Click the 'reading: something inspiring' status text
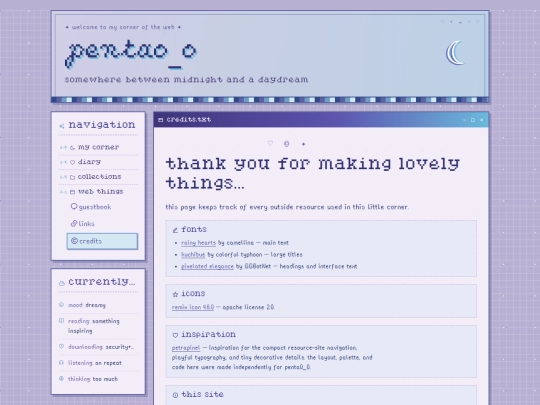This screenshot has height=405, width=540. tap(94, 326)
